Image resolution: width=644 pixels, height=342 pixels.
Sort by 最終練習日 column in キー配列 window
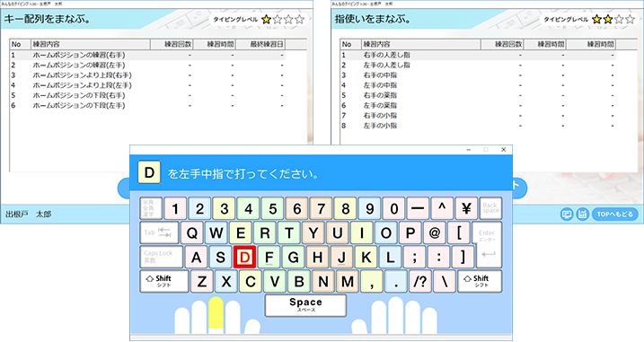point(260,44)
